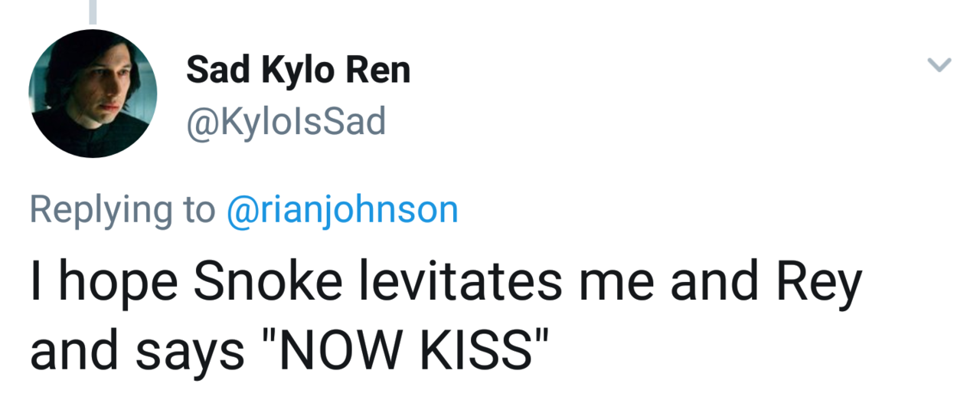Open the tweet options chevron menu

coord(939,65)
